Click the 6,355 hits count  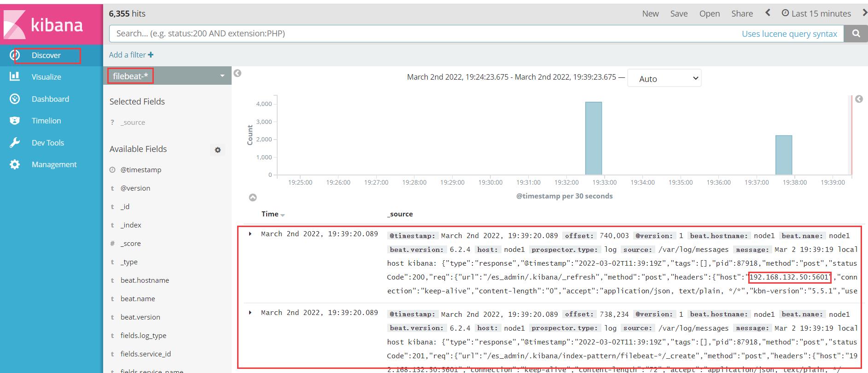(127, 14)
